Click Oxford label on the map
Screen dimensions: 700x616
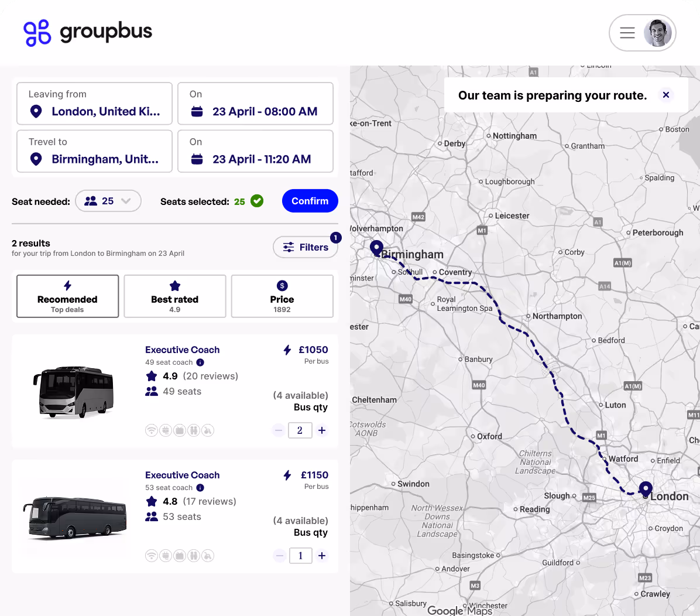coord(489,436)
